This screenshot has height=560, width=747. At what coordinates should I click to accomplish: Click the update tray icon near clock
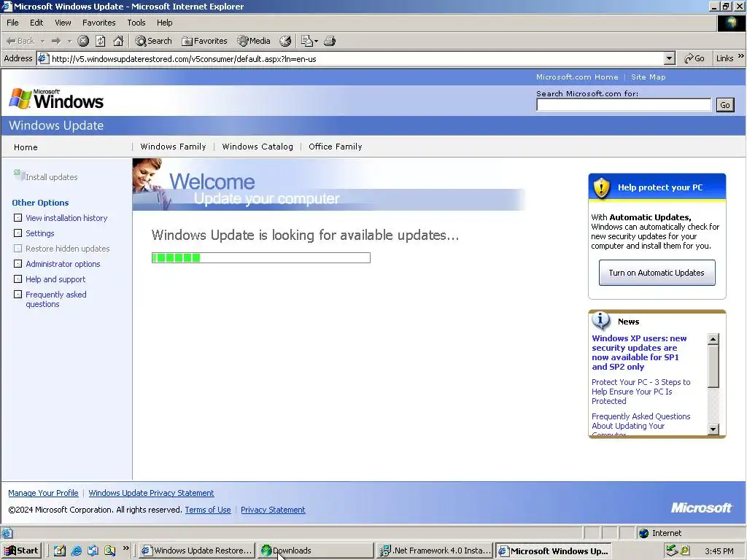(x=686, y=551)
